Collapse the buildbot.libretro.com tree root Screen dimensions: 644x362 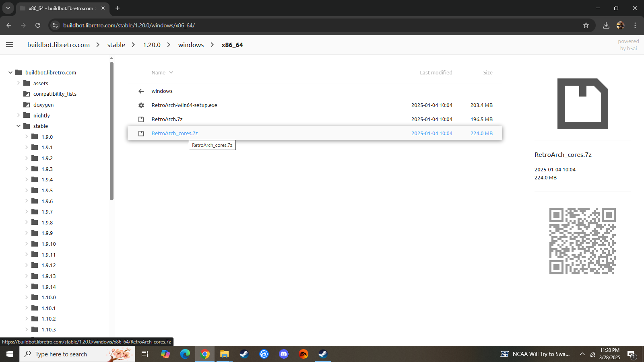[x=10, y=72]
